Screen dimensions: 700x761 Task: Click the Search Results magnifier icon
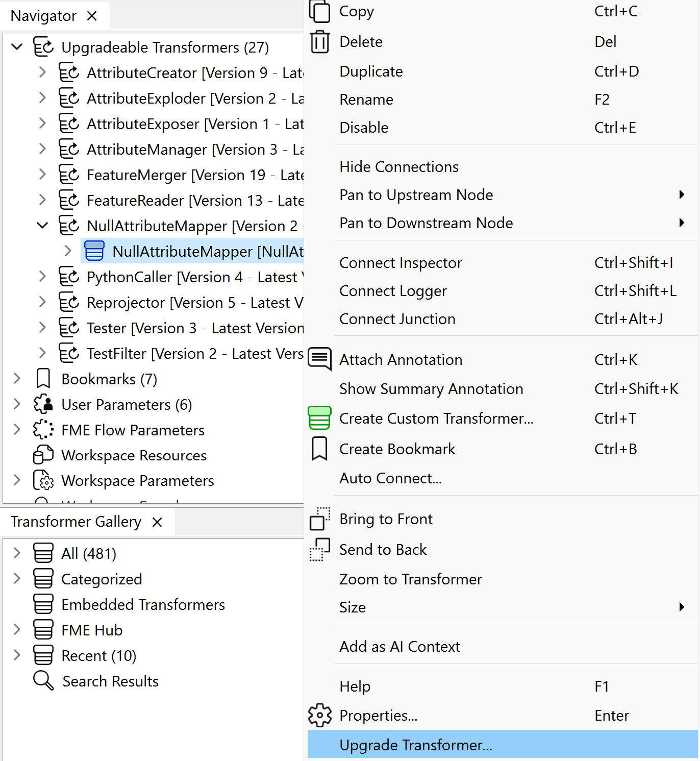click(x=43, y=681)
